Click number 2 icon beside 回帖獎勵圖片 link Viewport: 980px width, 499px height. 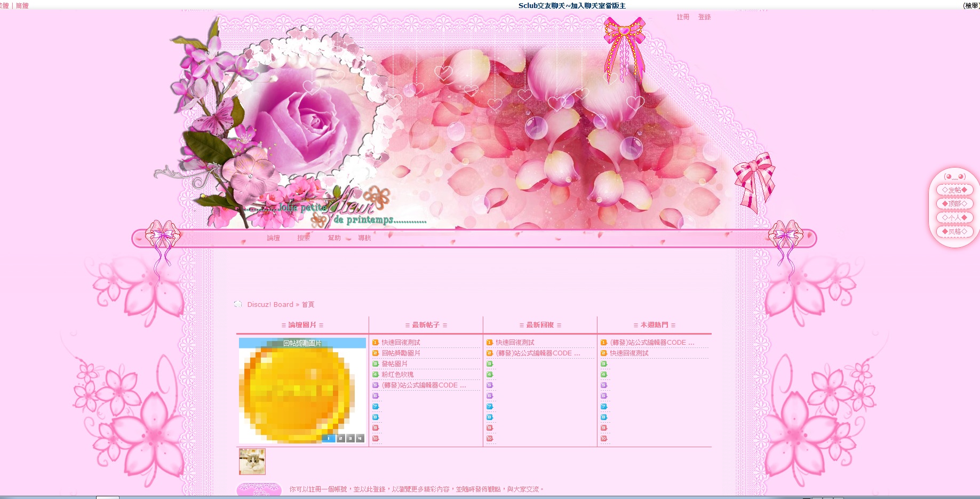click(x=376, y=353)
